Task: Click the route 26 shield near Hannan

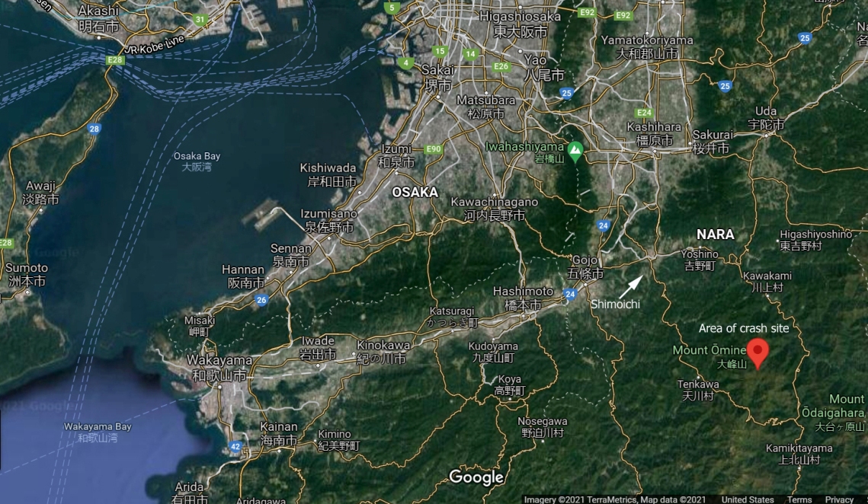Action: 262,300
